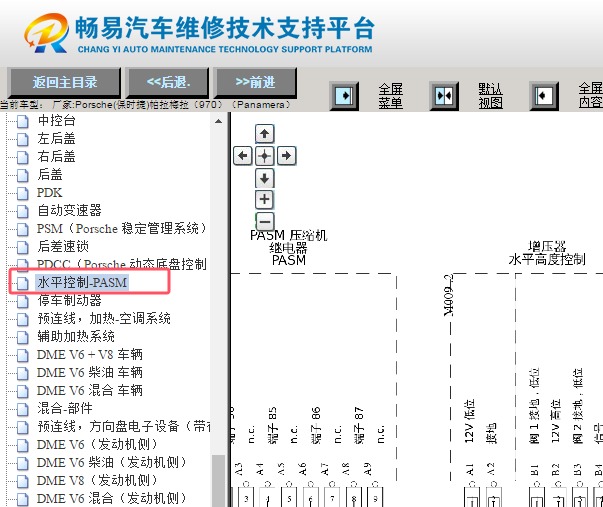This screenshot has width=603, height=507.
Task: Click the 全屏内容 text label
Action: (x=591, y=96)
